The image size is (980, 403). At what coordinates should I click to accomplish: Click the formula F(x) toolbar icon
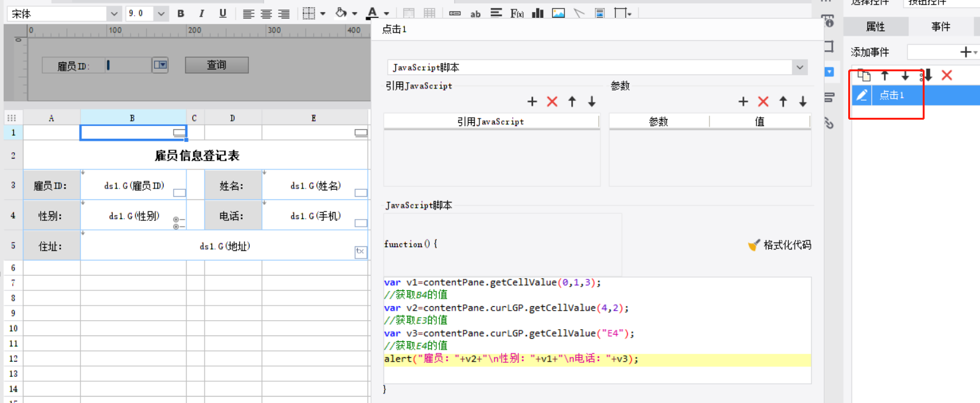coord(516,13)
